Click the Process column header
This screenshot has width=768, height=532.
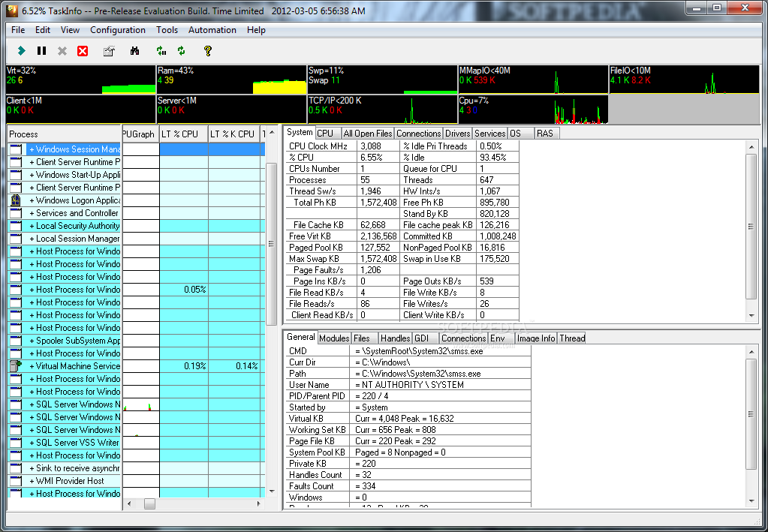[x=64, y=134]
